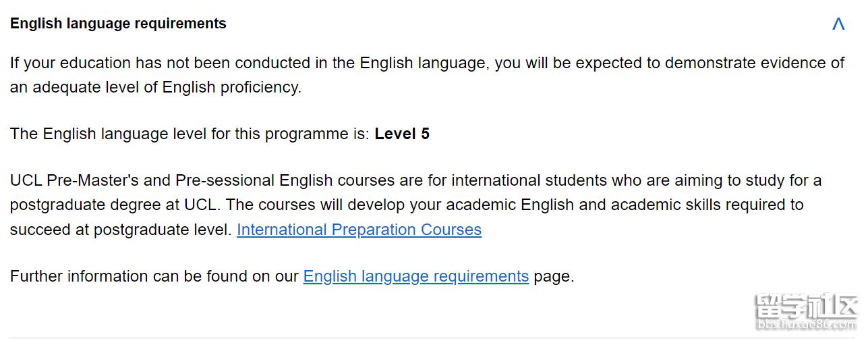Click the sentence starting 'If your education'
The width and height of the screenshot is (868, 339).
pyautogui.click(x=427, y=75)
